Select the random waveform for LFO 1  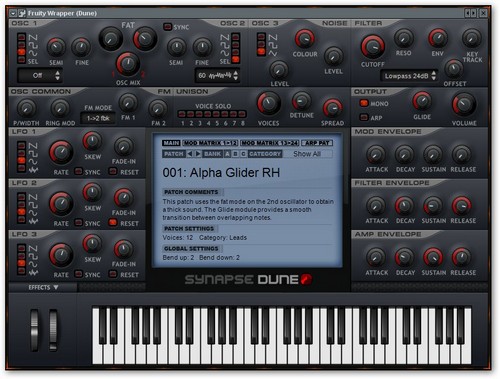tap(22, 169)
